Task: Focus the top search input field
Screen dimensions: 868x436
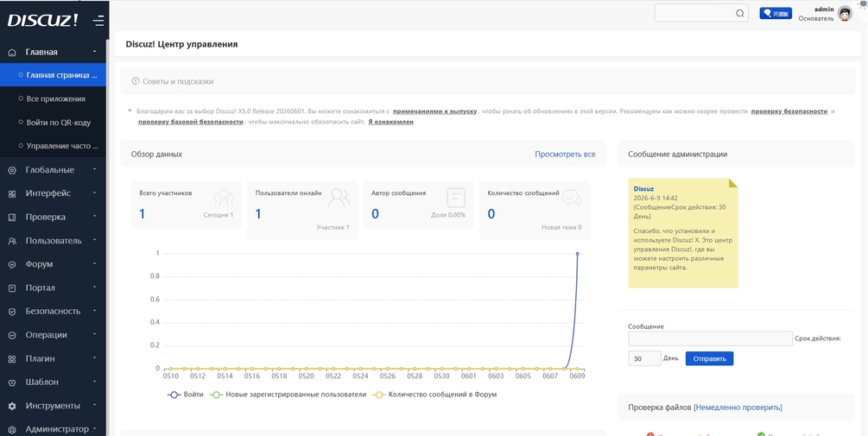Action: pos(701,13)
